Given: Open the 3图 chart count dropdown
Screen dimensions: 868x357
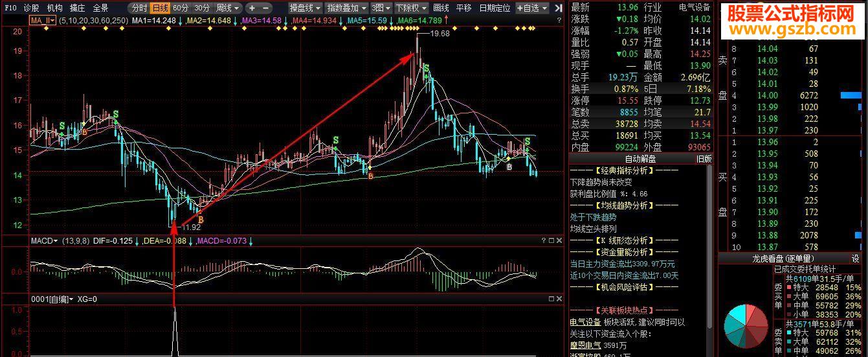Looking at the screenshot, I should coord(381,8).
